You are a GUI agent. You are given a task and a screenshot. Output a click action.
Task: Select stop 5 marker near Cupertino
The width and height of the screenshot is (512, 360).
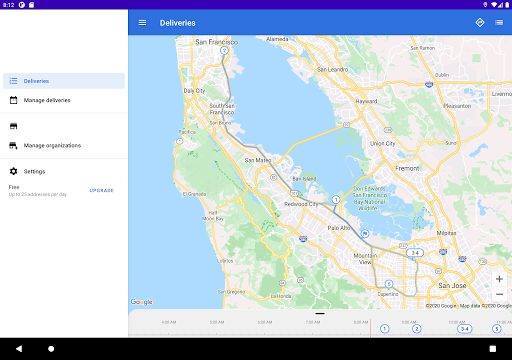[x=389, y=284]
